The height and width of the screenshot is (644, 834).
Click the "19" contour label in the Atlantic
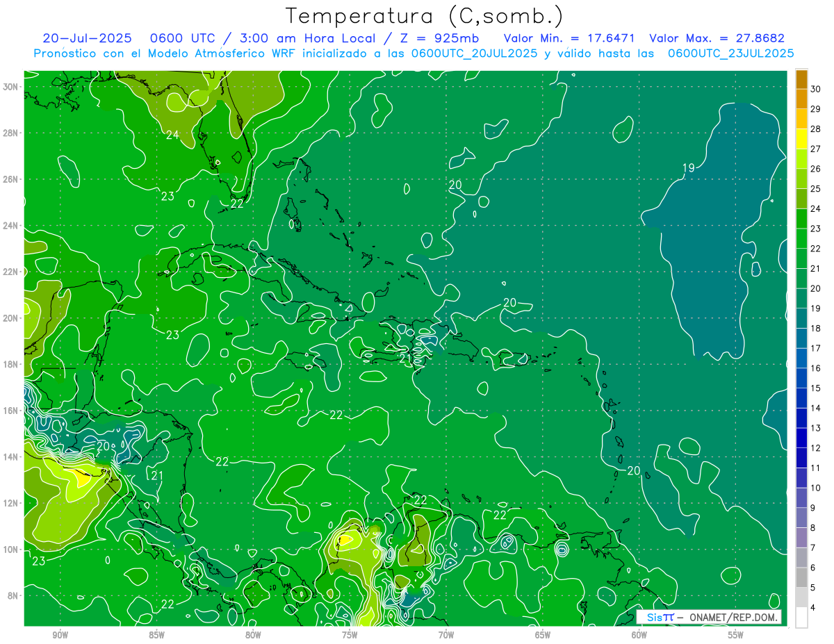688,167
